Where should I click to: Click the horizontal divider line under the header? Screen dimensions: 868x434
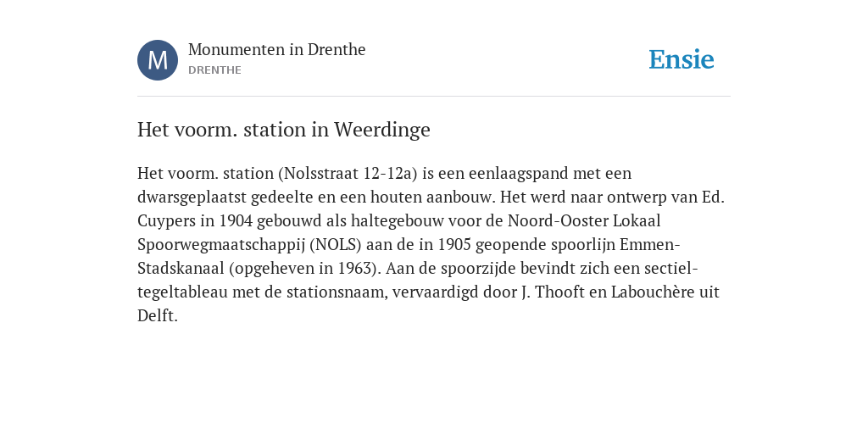434,97
